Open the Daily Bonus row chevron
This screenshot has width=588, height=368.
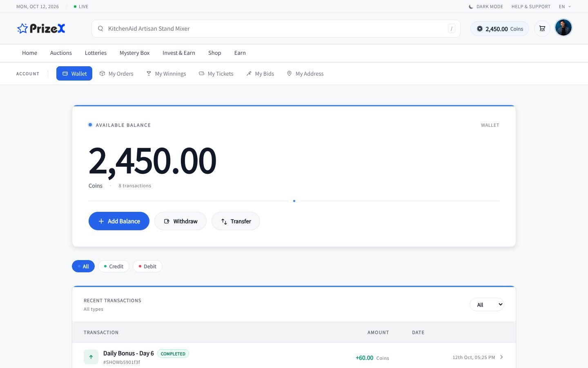pyautogui.click(x=501, y=357)
